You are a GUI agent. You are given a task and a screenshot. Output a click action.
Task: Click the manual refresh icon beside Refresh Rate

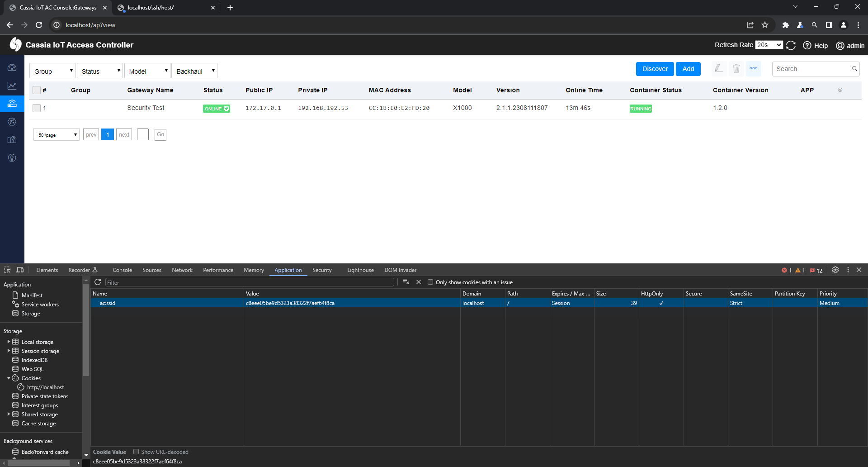click(x=791, y=45)
